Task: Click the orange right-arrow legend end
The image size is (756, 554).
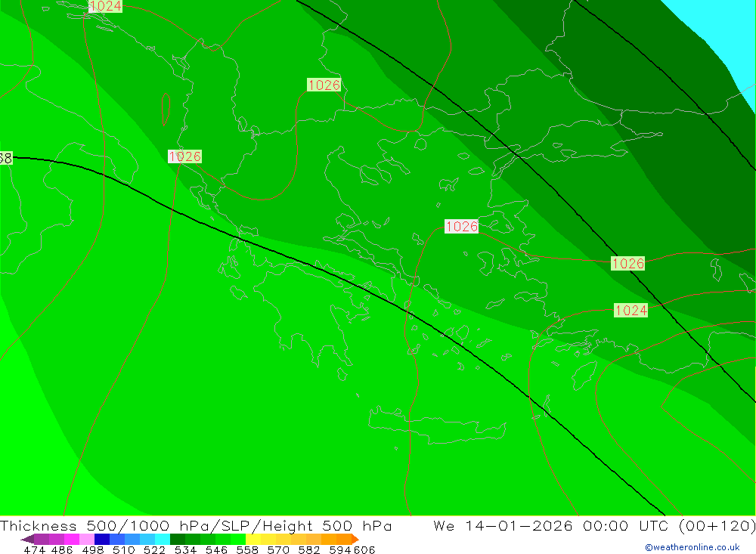Action: pos(355,539)
